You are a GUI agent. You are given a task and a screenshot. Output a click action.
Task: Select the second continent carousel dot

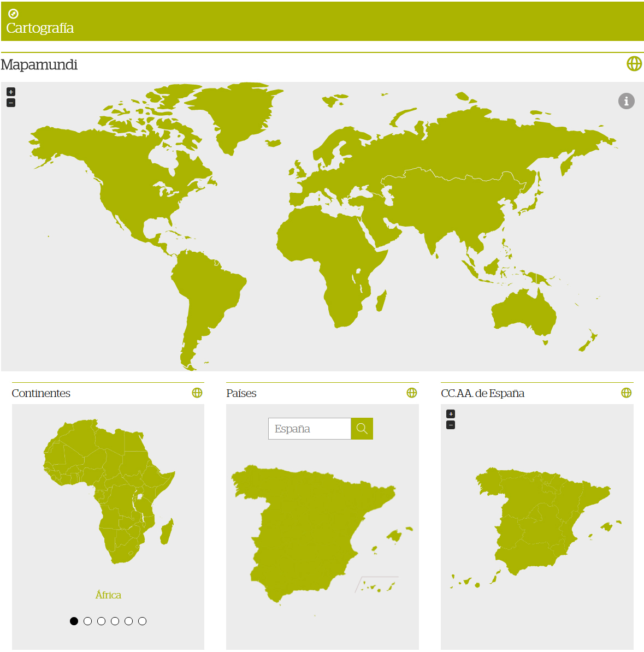[88, 621]
